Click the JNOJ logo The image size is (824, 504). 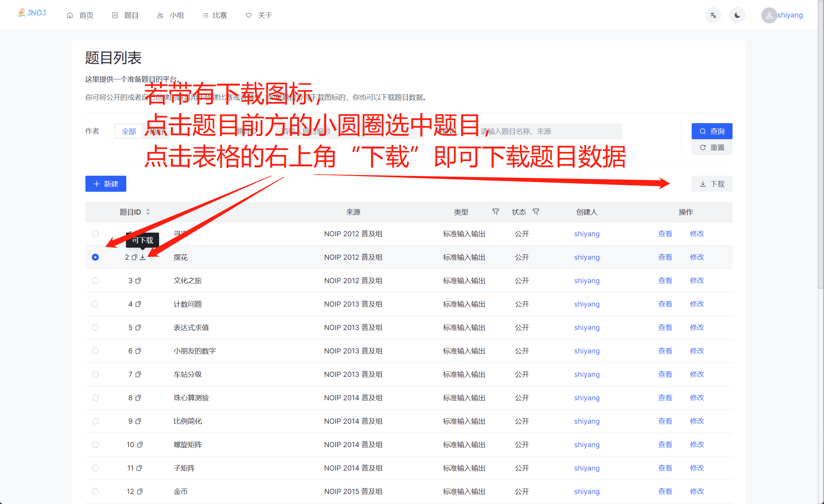(32, 13)
